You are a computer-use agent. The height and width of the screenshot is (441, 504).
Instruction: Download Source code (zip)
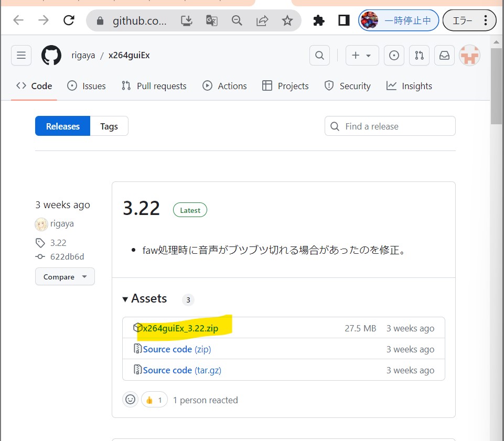coord(177,349)
